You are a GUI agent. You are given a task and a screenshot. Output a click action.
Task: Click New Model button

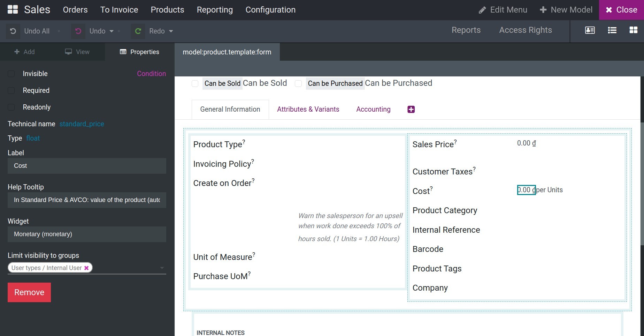(x=566, y=10)
